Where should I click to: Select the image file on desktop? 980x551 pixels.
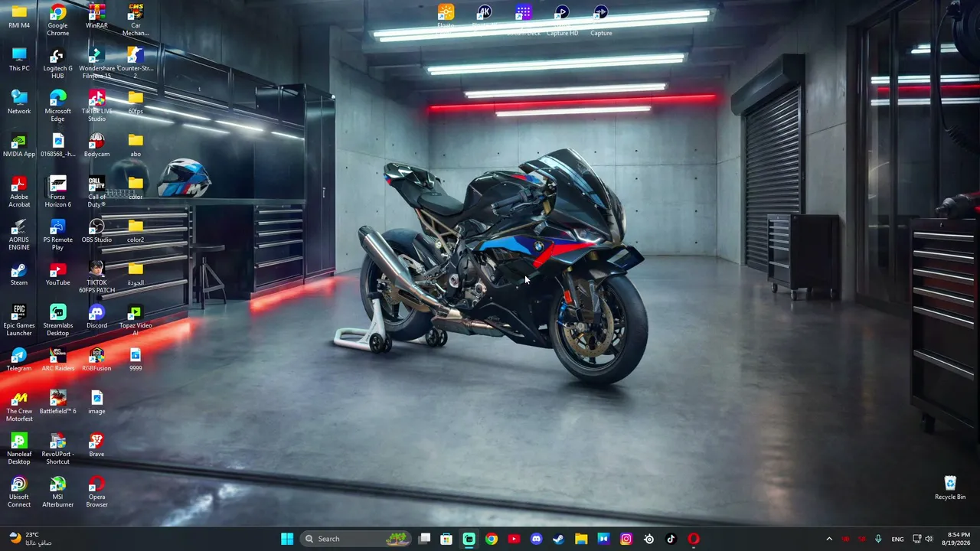(96, 402)
